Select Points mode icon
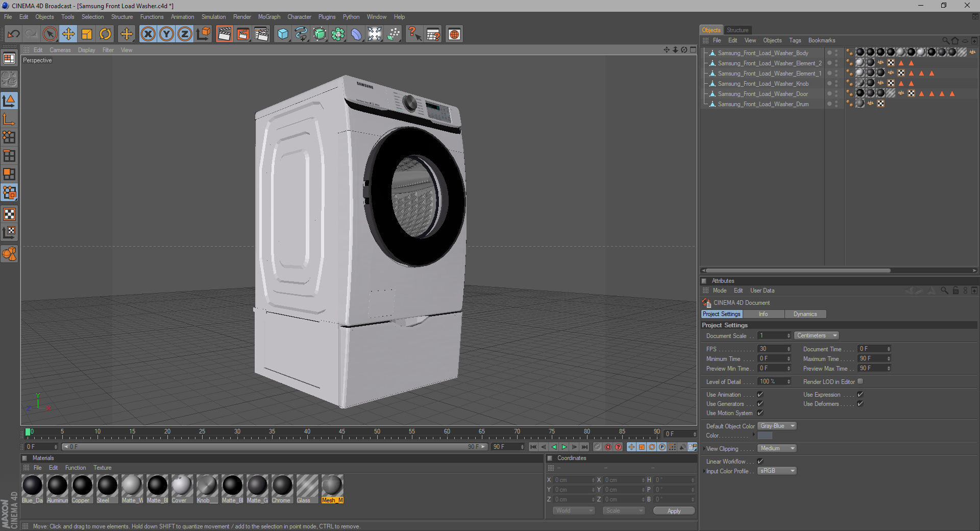Image resolution: width=980 pixels, height=531 pixels. 9,137
